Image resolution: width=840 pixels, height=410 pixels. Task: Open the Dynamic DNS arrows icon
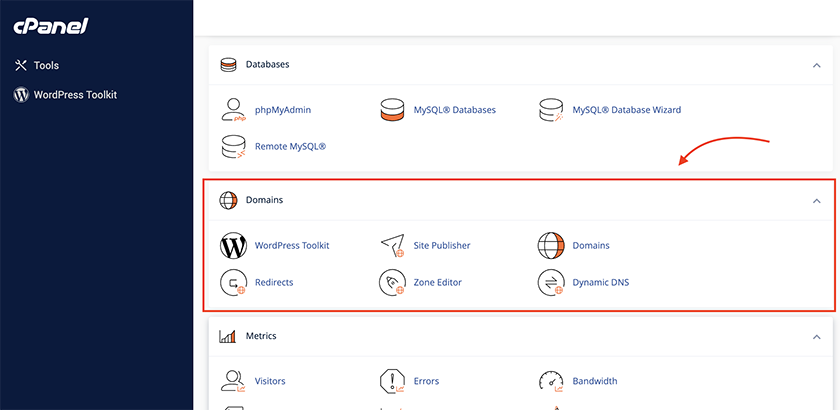(551, 282)
